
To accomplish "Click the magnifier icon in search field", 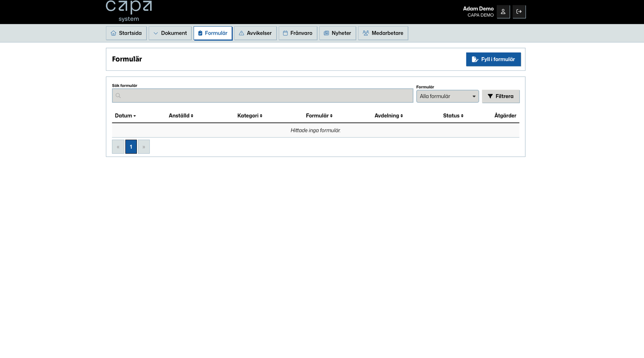I will (118, 96).
